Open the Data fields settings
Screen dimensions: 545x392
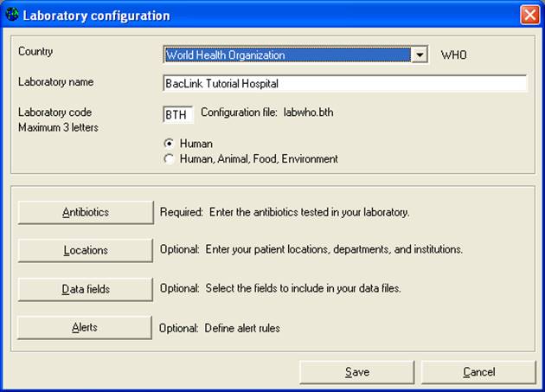86,289
